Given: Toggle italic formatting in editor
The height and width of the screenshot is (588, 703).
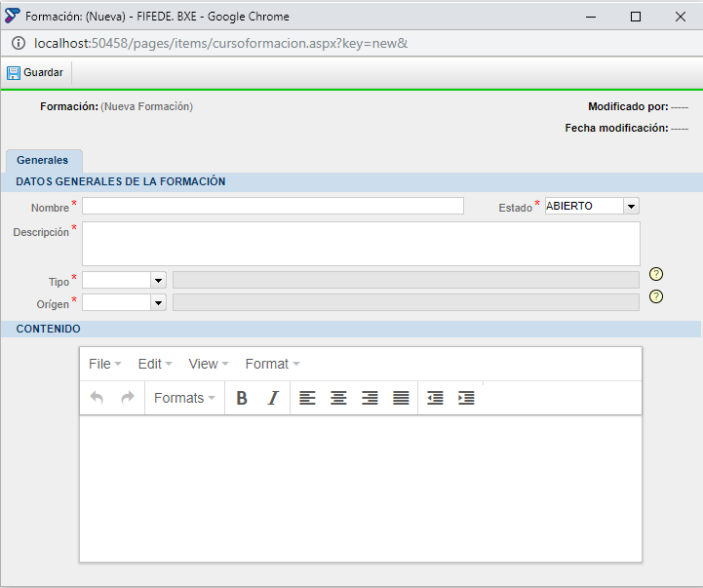Looking at the screenshot, I should click(273, 398).
